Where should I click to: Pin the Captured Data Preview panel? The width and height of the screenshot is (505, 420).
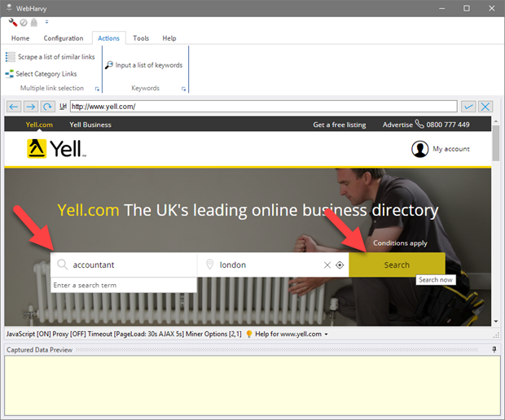[x=494, y=350]
